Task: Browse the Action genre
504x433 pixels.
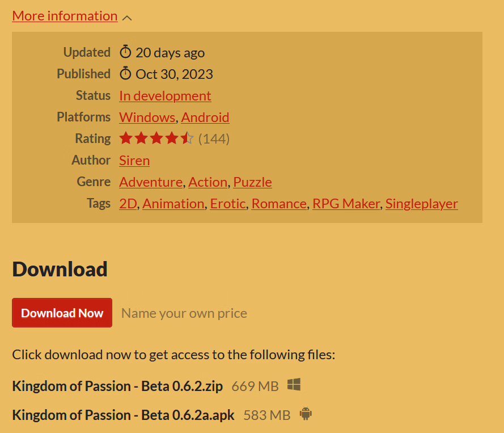Action: point(207,182)
